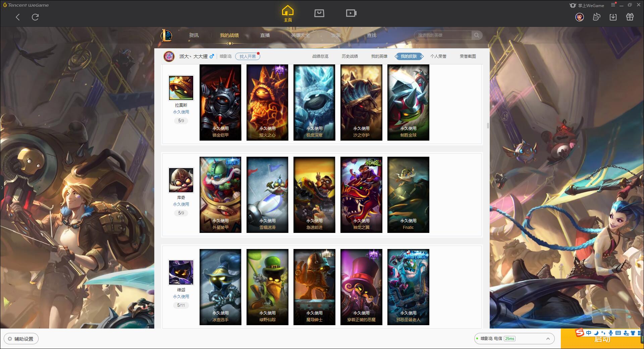Click Sogou microphone voice input icon
644x349 pixels.
click(x=611, y=333)
